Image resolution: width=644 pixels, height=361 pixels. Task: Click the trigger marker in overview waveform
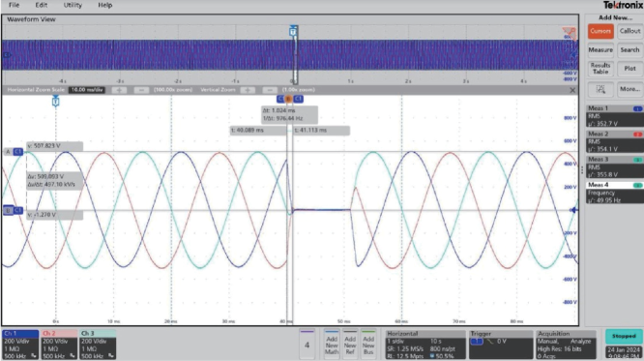(x=293, y=31)
